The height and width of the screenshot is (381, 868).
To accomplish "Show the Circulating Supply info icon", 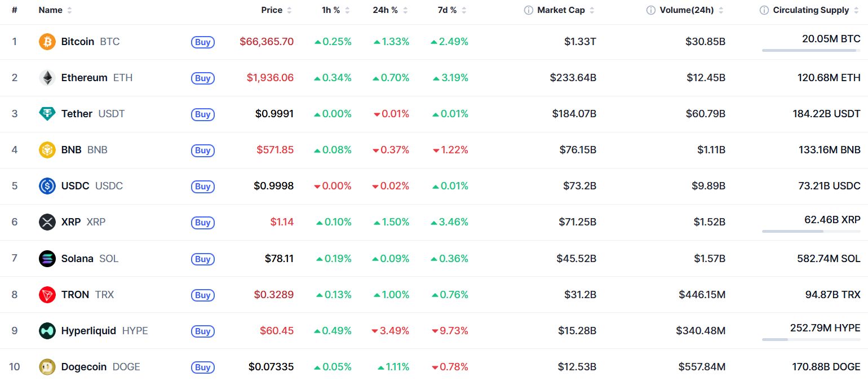I will click(x=764, y=10).
